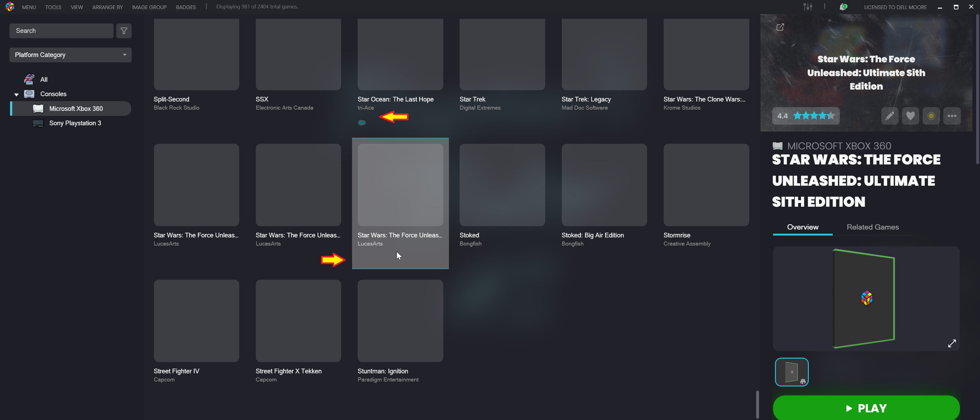Click 'Paradigm Entertainment' developer text

[x=388, y=380]
